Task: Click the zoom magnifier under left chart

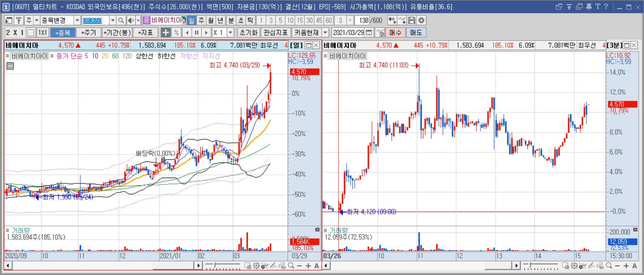Action: tap(291, 266)
